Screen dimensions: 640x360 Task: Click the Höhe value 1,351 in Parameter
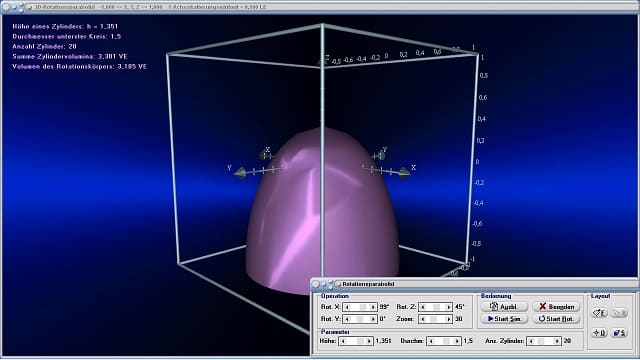point(383,341)
